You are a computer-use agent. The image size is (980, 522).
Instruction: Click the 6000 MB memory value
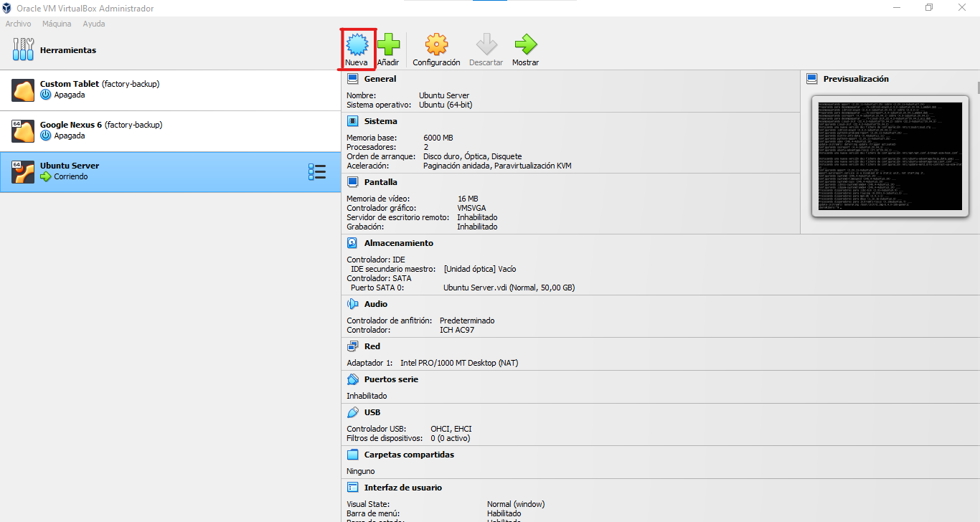coord(438,138)
